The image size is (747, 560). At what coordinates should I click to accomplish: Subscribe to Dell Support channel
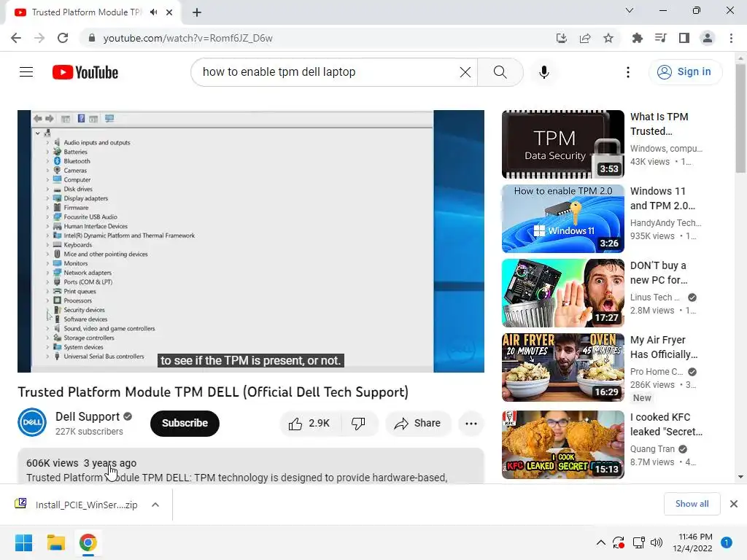185,424
